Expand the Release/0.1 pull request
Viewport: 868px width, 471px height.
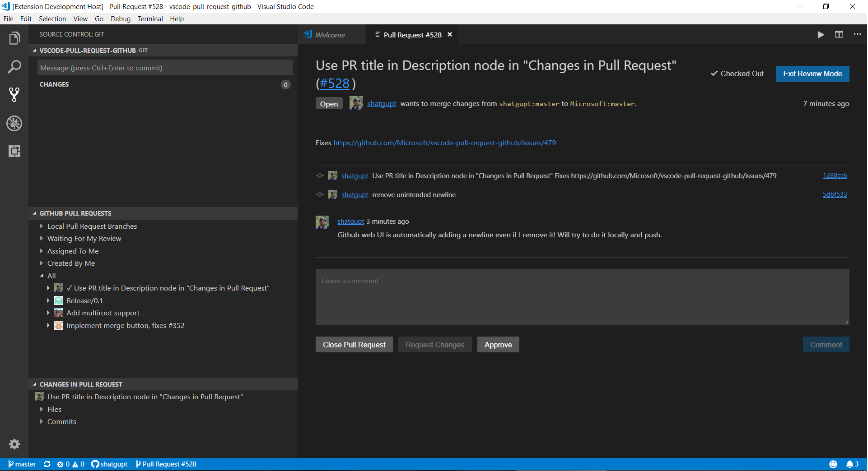48,300
